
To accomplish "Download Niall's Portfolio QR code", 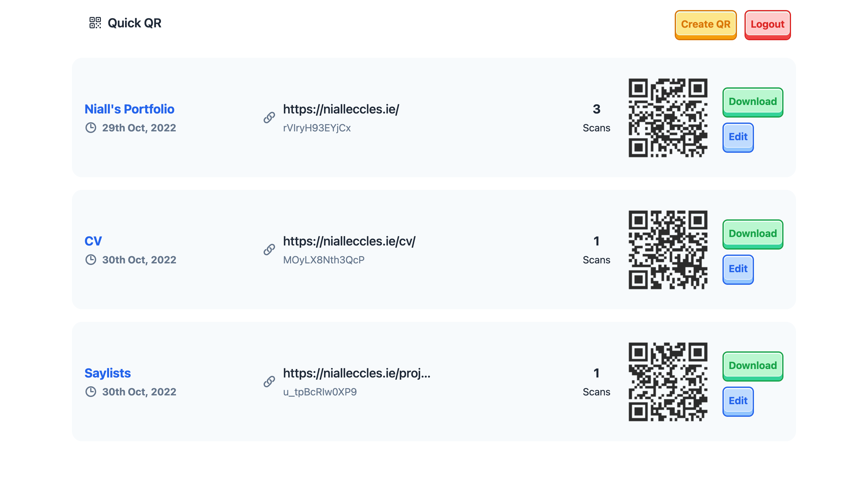I will click(x=752, y=102).
